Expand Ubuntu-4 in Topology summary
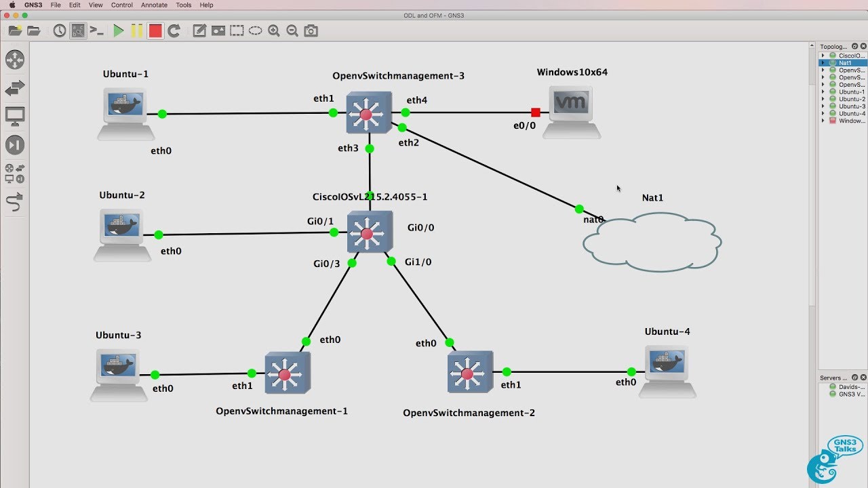The height and width of the screenshot is (488, 868). coord(823,113)
